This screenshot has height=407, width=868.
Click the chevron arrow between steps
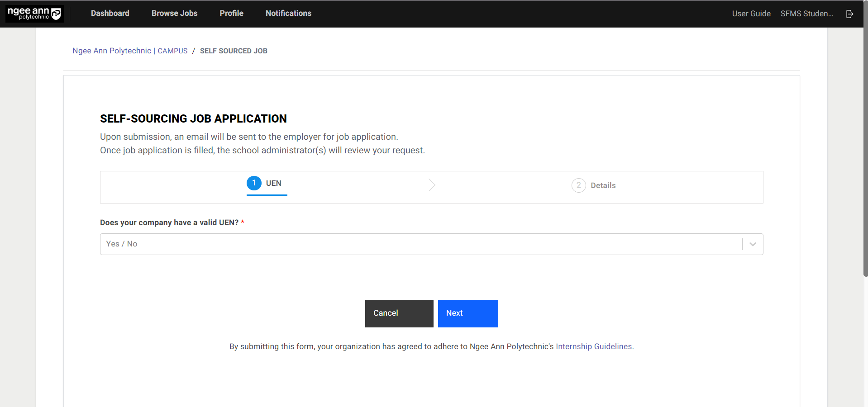click(432, 185)
